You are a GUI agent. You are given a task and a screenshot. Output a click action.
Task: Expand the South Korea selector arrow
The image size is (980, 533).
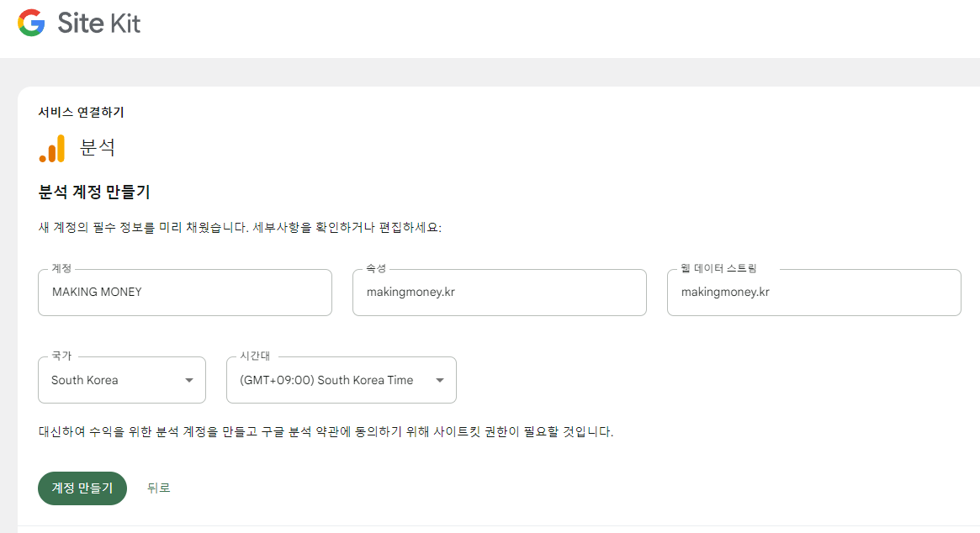pos(189,380)
